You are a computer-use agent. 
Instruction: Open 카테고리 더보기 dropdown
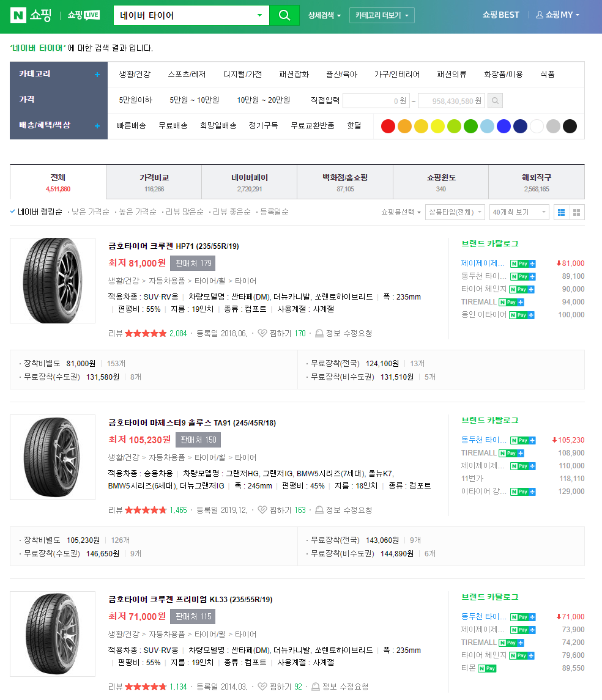pyautogui.click(x=382, y=16)
